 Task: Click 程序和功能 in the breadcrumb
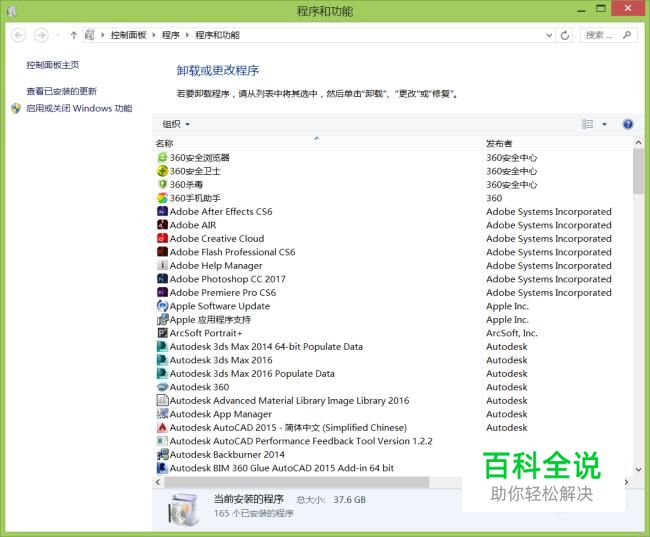tap(217, 35)
